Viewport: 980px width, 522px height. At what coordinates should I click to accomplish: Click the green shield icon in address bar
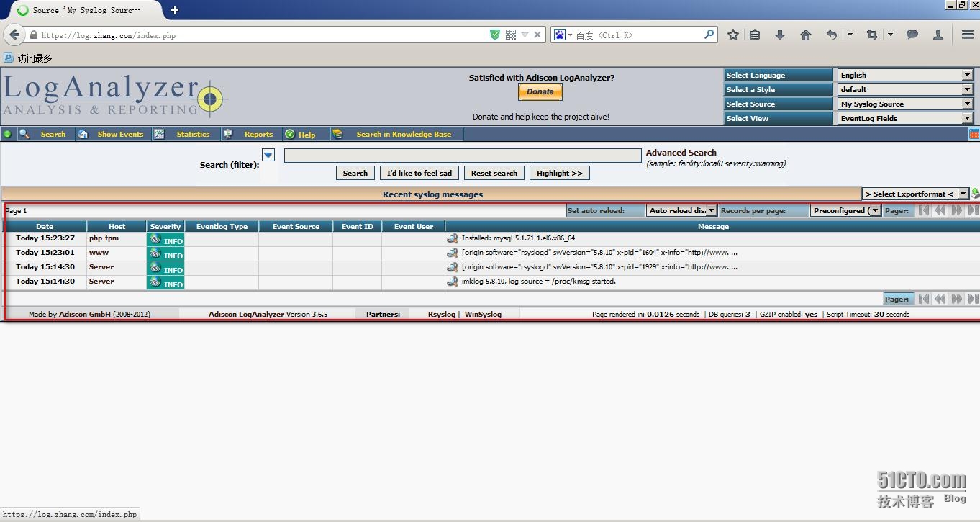pyautogui.click(x=494, y=35)
